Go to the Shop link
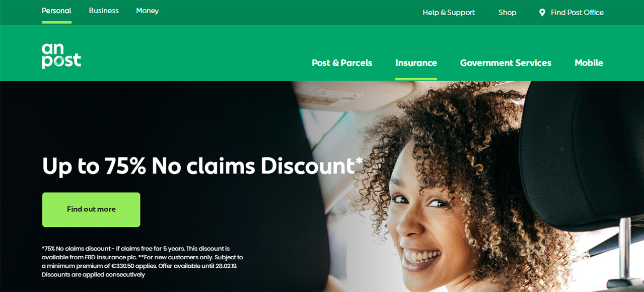The height and width of the screenshot is (292, 644). [x=507, y=13]
